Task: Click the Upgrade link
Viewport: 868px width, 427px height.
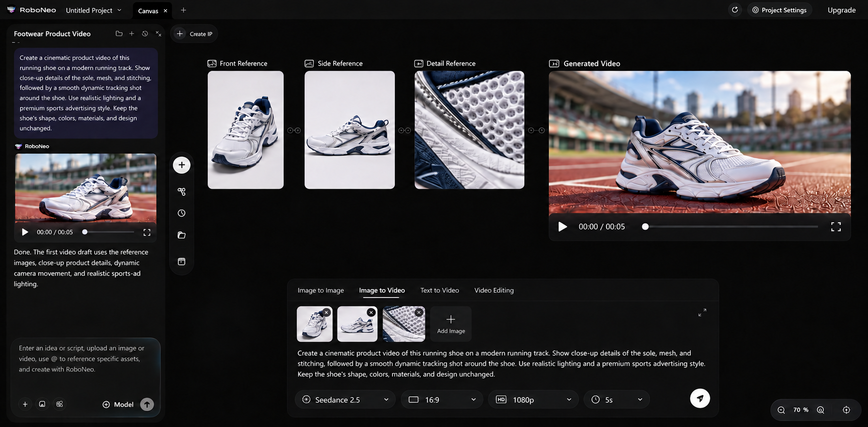Action: [x=841, y=10]
